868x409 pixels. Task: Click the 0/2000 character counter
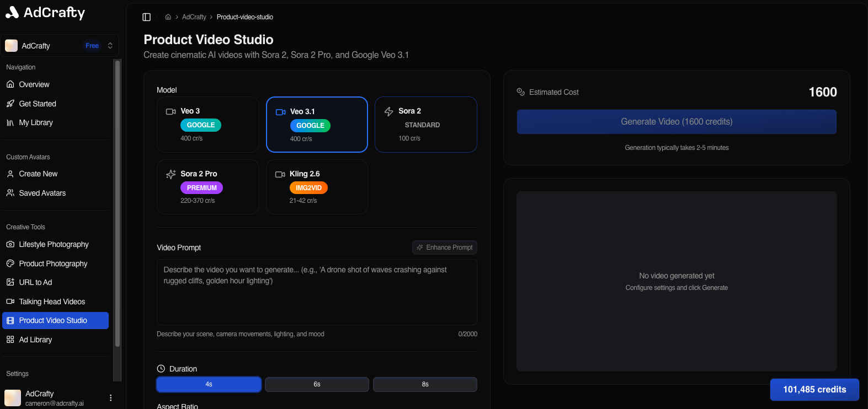(x=468, y=334)
